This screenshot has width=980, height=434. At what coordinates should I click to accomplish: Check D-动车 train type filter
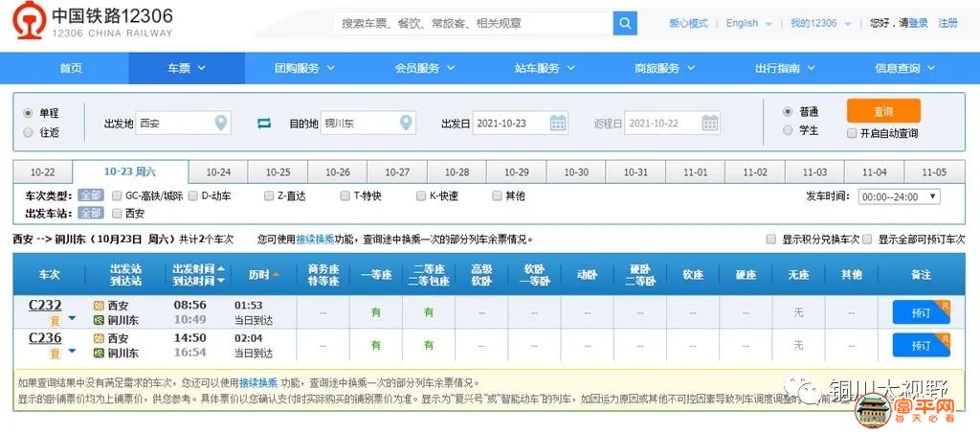coord(193,195)
